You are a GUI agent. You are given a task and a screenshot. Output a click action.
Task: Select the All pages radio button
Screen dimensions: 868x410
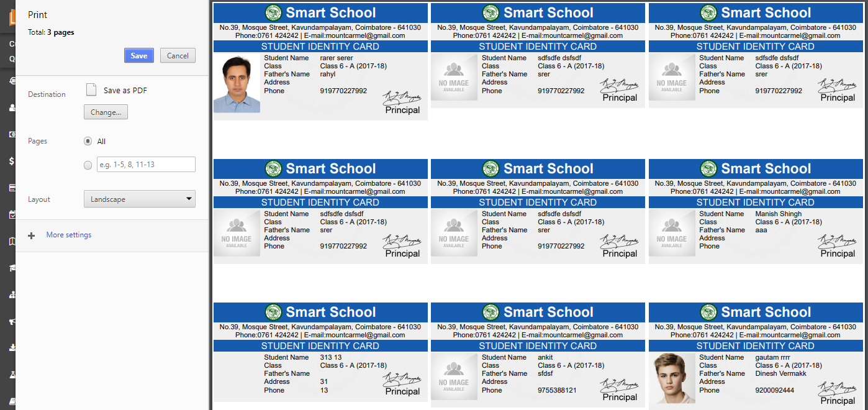(88, 142)
